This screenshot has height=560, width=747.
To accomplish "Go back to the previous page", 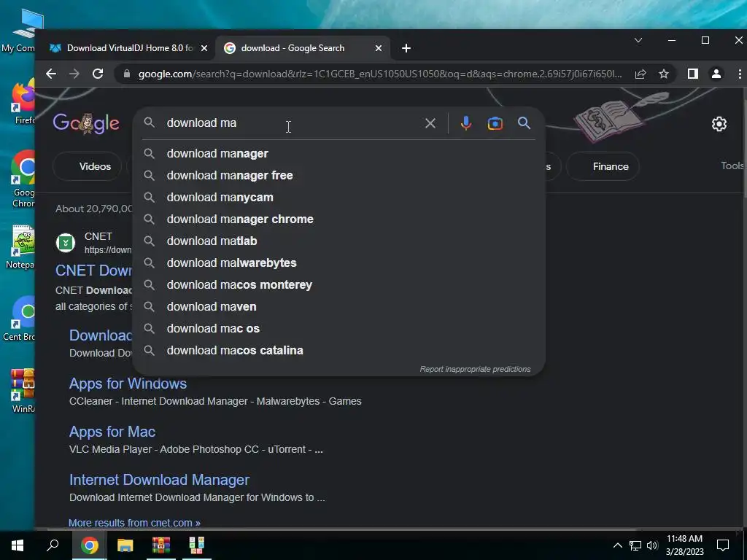I will (x=51, y=74).
